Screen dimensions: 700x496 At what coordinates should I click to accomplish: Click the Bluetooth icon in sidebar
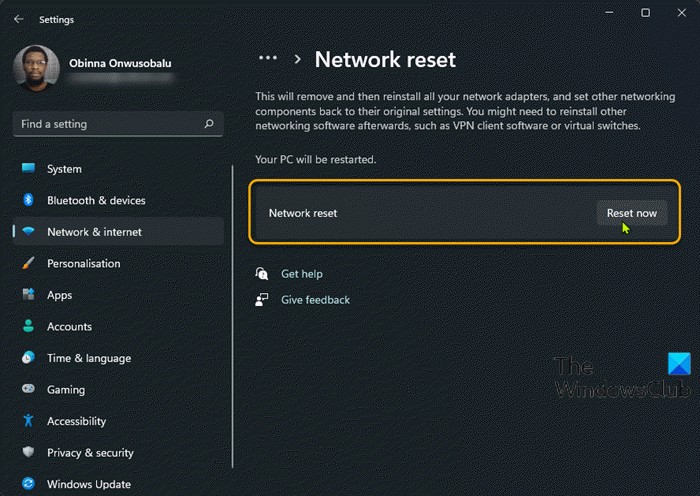[28, 200]
